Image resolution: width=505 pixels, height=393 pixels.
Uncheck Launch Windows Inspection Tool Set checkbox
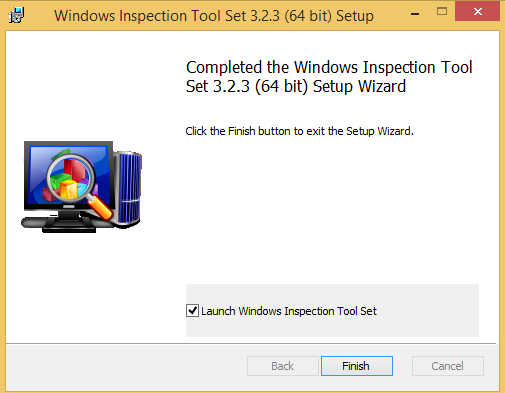(x=192, y=311)
